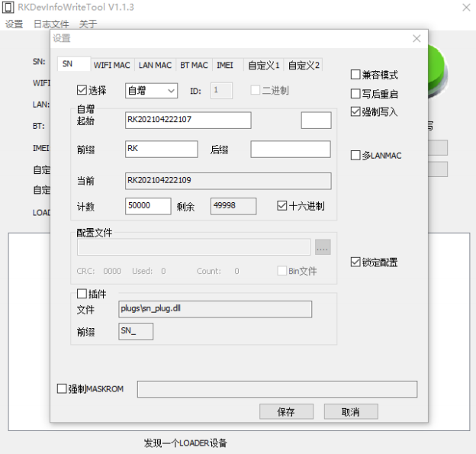Click the LAN: label in main window
The width and height of the screenshot is (476, 454).
tap(41, 105)
